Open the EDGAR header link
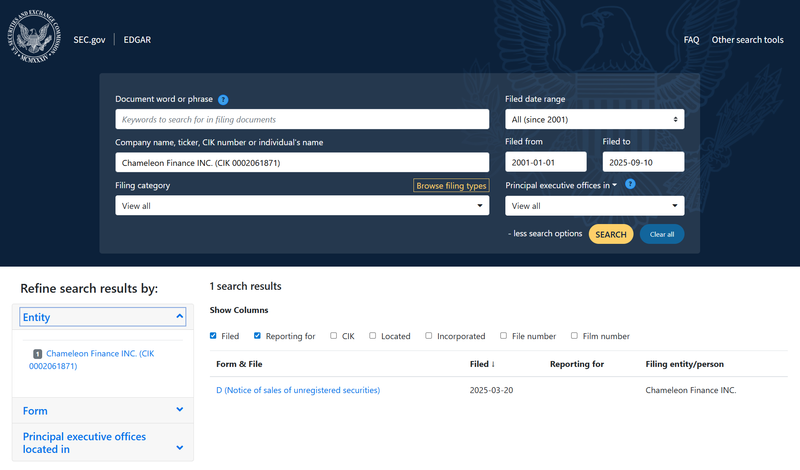Screen dimensions: 800x470 coord(137,40)
